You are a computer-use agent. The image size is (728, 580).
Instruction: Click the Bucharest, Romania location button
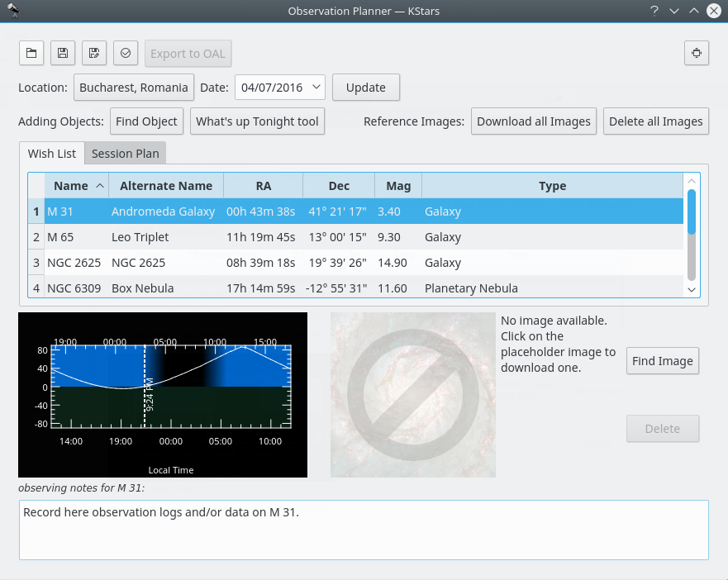134,88
